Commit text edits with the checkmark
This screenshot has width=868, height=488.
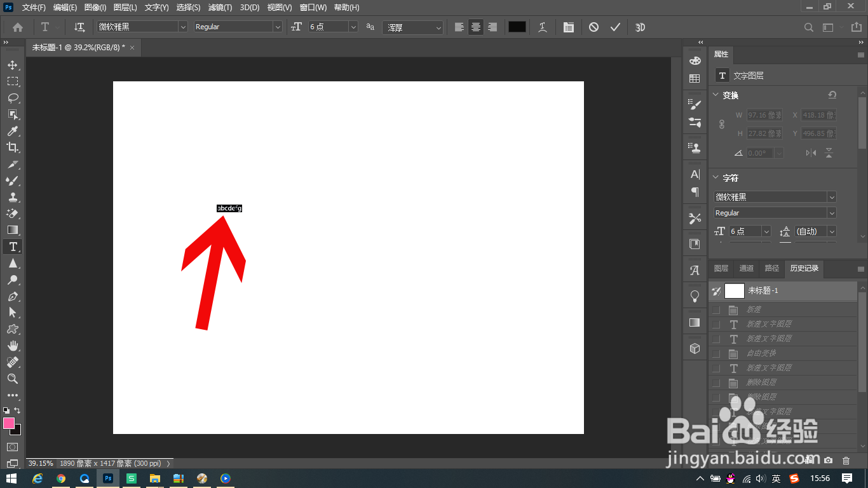point(615,27)
